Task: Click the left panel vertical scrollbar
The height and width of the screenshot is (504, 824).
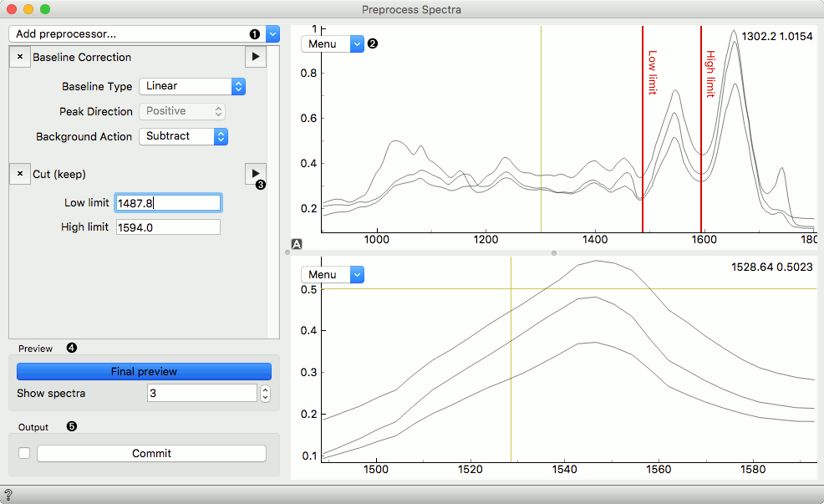Action: click(273, 192)
